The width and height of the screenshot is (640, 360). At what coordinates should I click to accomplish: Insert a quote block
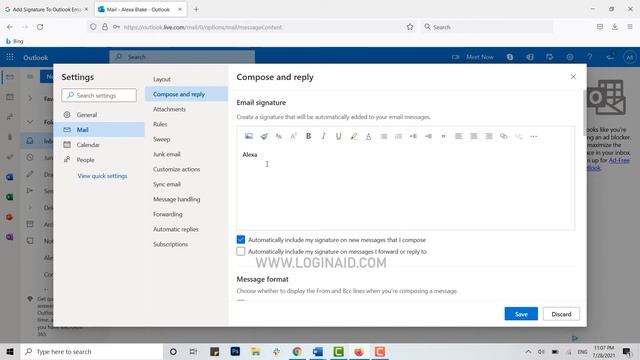pos(443,136)
